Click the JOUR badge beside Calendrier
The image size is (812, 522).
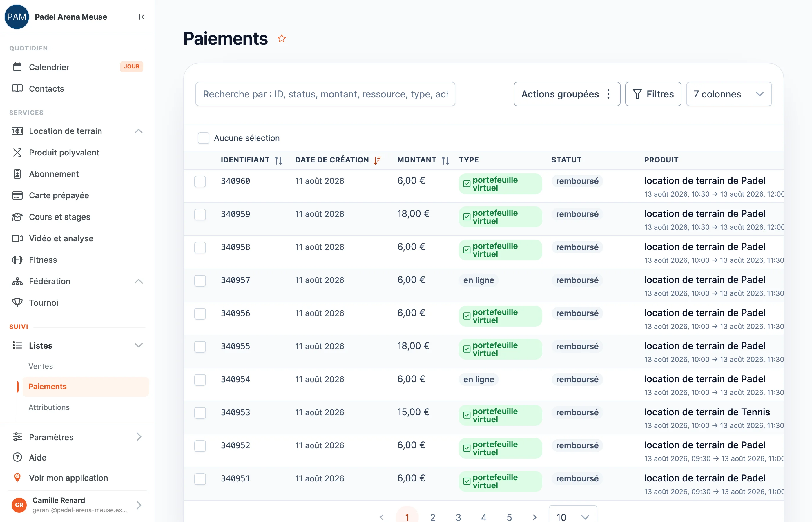(131, 66)
